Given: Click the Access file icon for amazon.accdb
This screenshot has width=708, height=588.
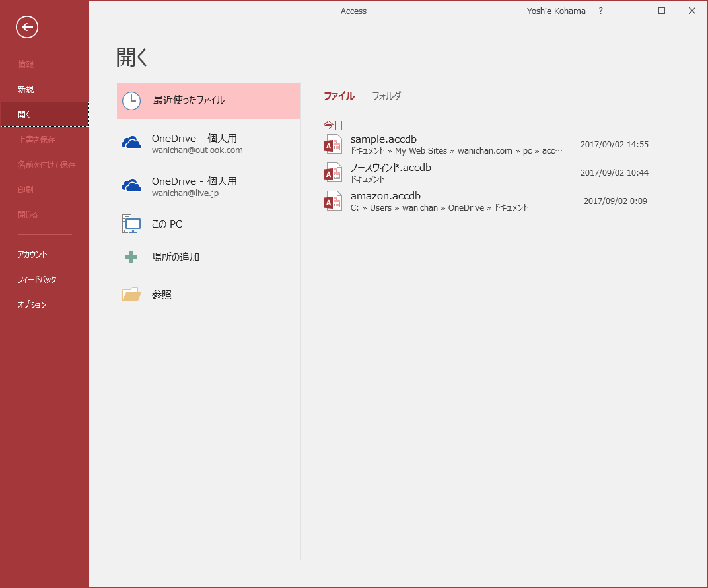Looking at the screenshot, I should pyautogui.click(x=333, y=201).
